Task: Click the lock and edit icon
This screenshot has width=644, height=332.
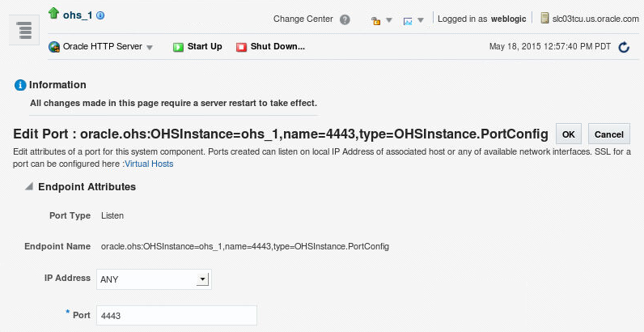Action: point(375,20)
